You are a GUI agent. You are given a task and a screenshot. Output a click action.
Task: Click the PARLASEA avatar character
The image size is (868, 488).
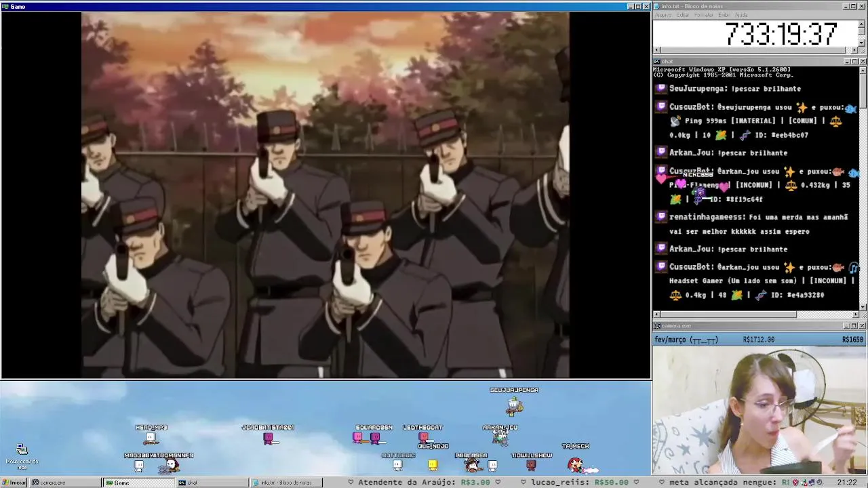(473, 465)
